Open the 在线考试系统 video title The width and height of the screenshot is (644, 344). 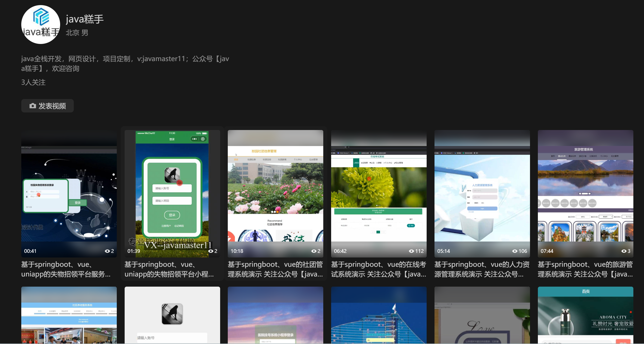[379, 269]
